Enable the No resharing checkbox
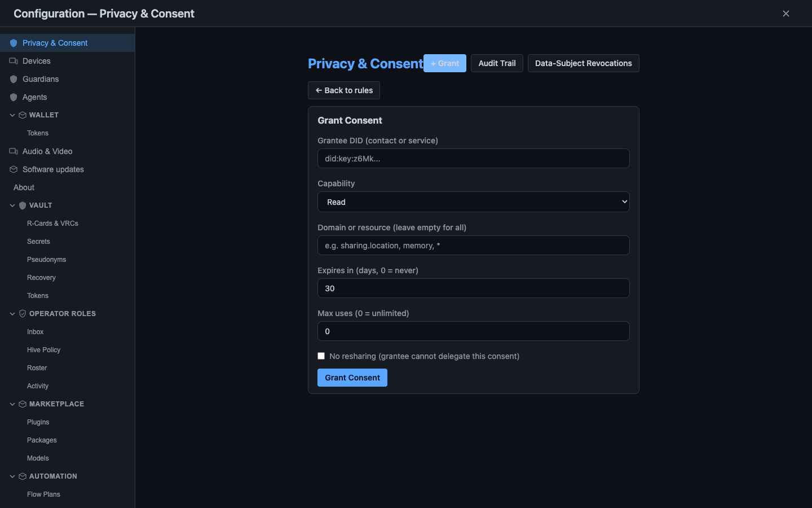Screen dimensions: 812x508 (321, 356)
